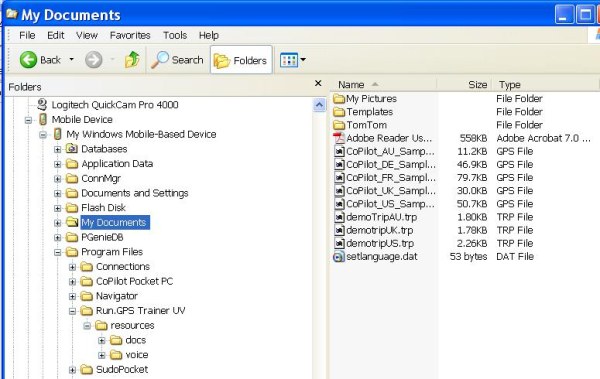This screenshot has height=379, width=600.
Task: Select Logitech QuickCam Pro 4000 device
Action: click(114, 105)
